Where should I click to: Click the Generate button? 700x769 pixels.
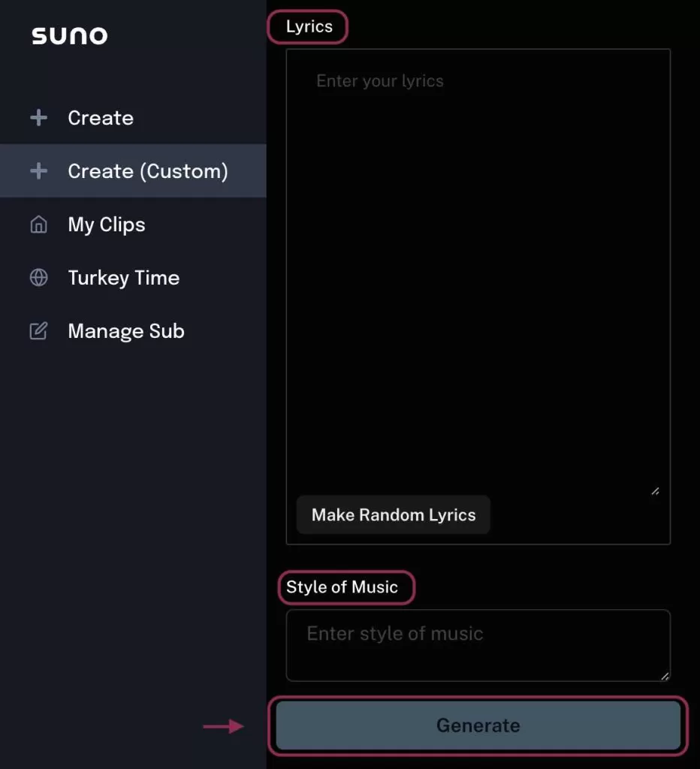coord(478,725)
